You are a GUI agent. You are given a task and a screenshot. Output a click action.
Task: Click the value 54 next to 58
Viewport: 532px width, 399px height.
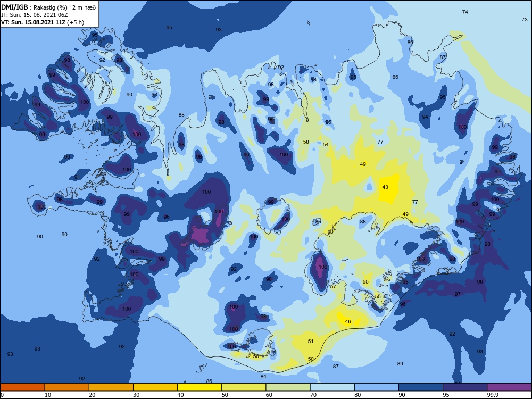click(x=326, y=145)
